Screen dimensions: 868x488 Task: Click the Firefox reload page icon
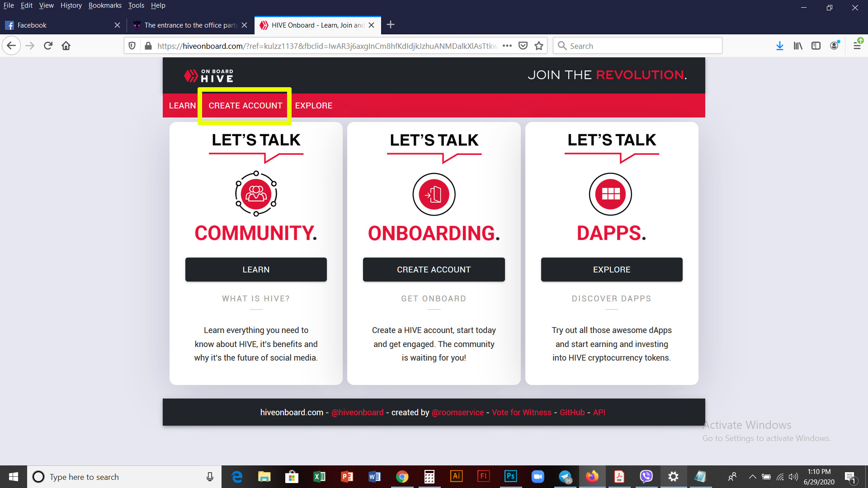48,46
